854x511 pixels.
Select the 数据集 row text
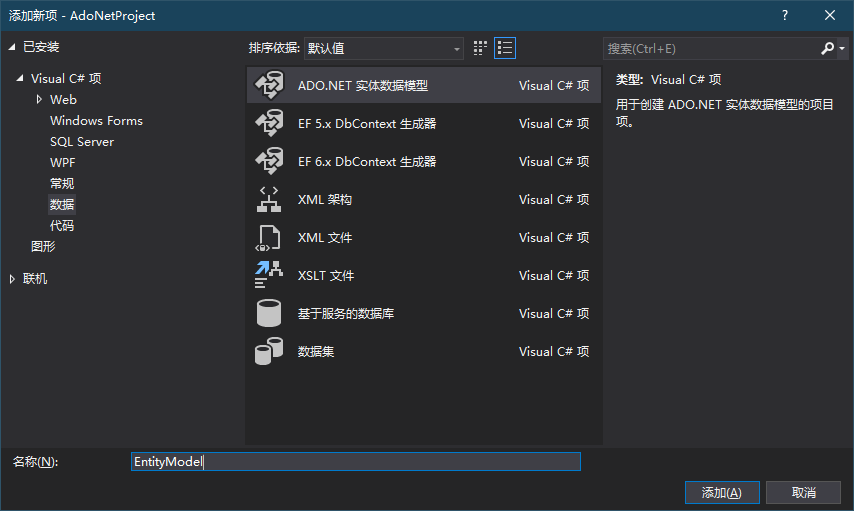click(x=316, y=351)
